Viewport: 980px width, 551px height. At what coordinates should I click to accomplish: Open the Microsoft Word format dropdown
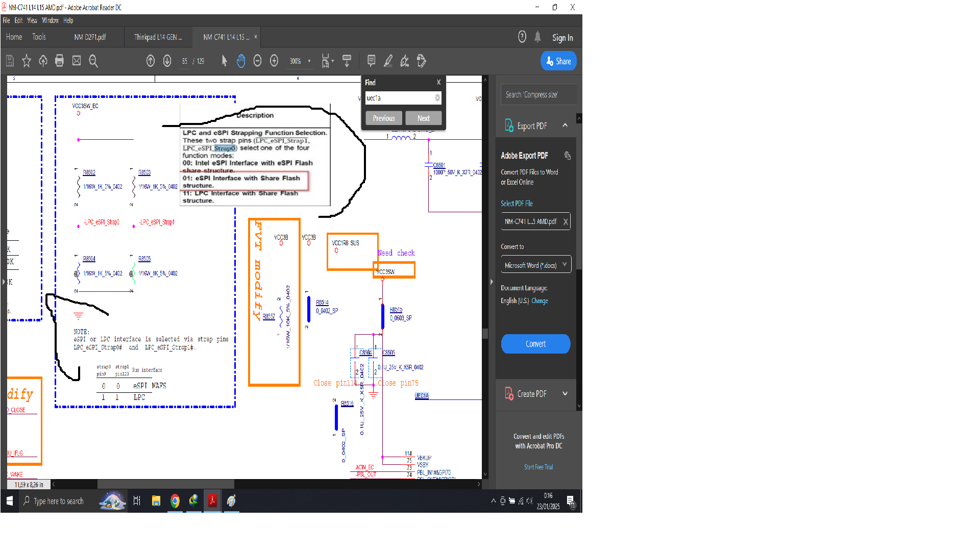coord(535,265)
